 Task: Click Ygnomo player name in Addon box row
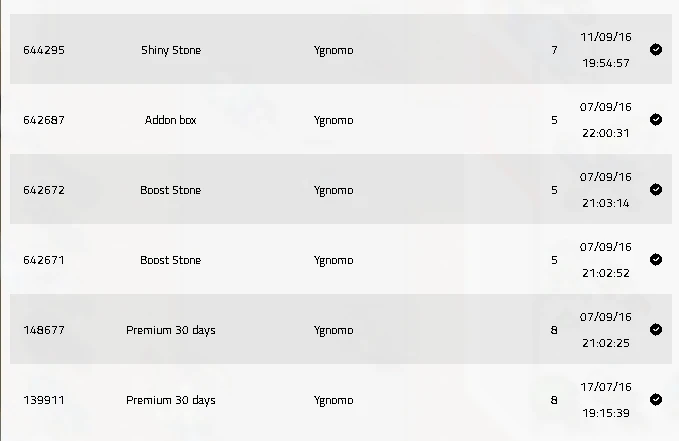[x=333, y=120]
